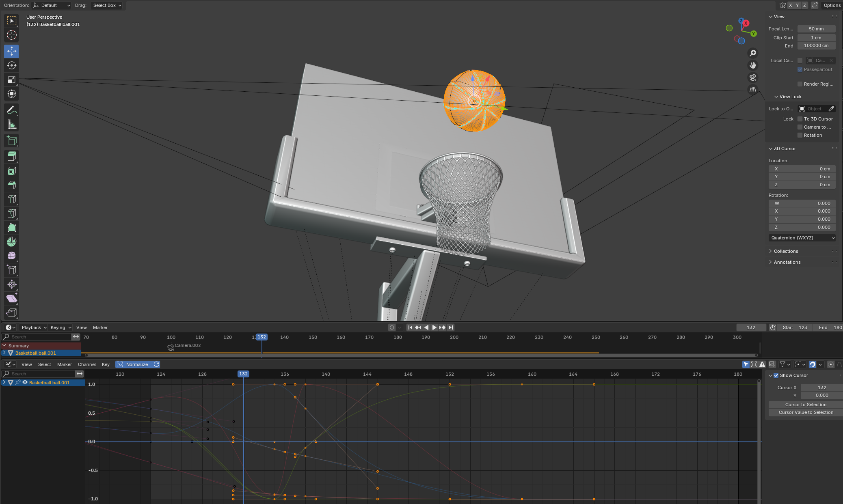Enable the Lock Rotation checkbox
The width and height of the screenshot is (843, 504).
[800, 135]
